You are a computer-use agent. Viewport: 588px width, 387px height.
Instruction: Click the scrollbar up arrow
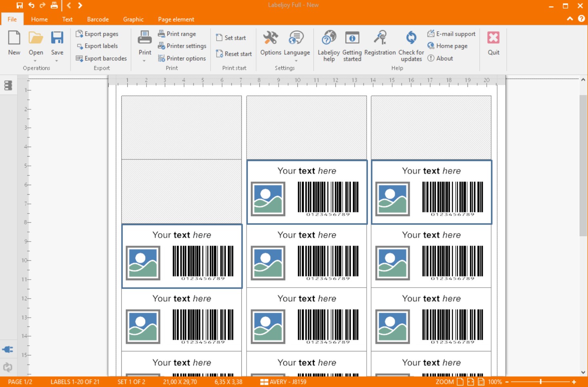click(583, 80)
